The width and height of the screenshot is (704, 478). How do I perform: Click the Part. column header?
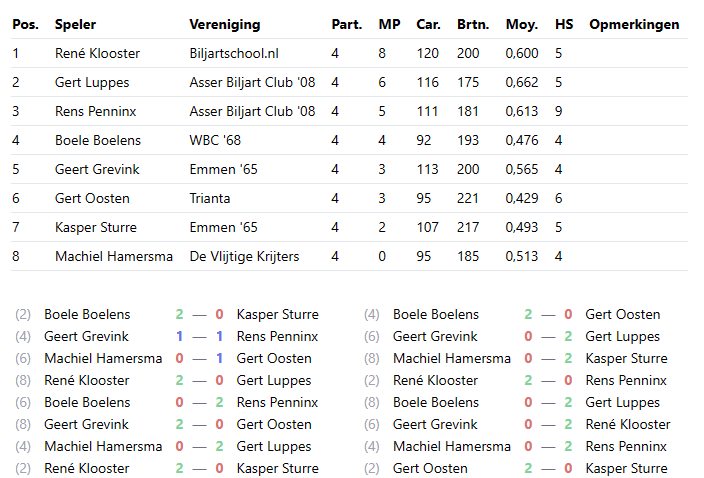pyautogui.click(x=346, y=24)
